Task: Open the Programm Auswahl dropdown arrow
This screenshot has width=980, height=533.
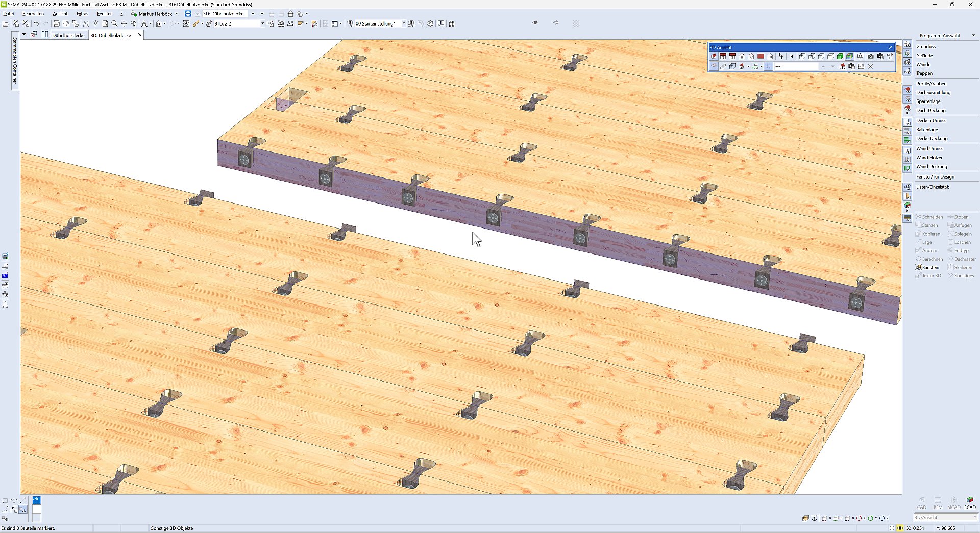Action: tap(973, 36)
